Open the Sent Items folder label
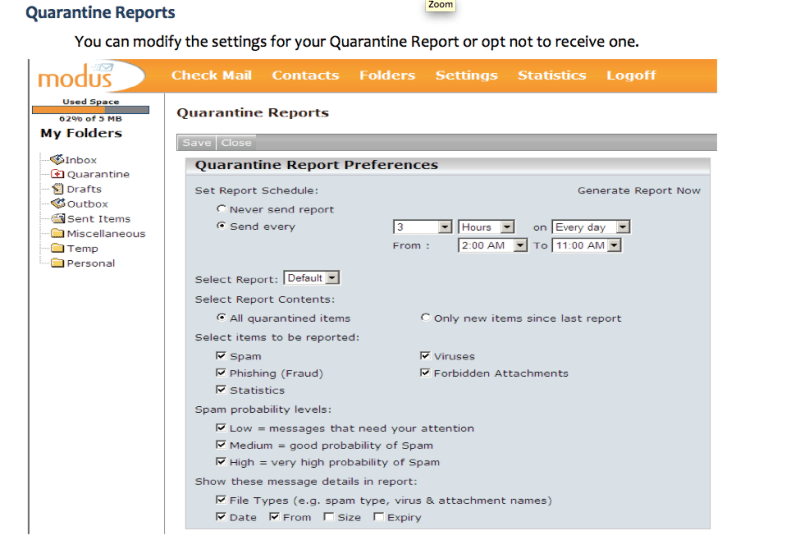The width and height of the screenshot is (800, 558). coord(99,219)
